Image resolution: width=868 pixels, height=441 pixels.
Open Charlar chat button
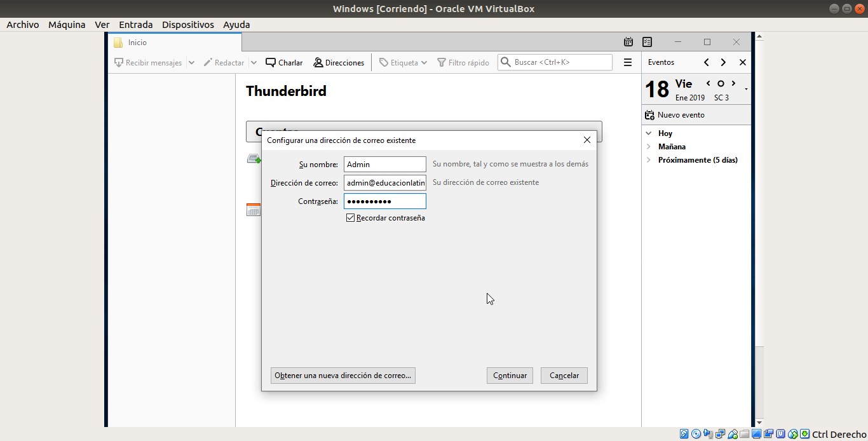[284, 62]
